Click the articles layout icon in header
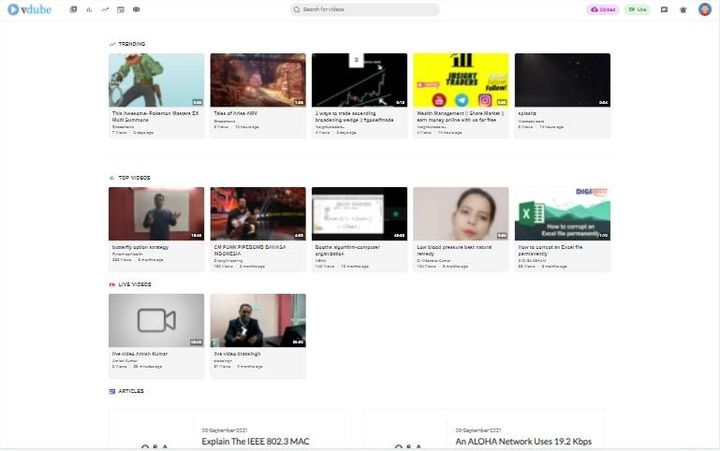The height and width of the screenshot is (451, 720). 121,10
